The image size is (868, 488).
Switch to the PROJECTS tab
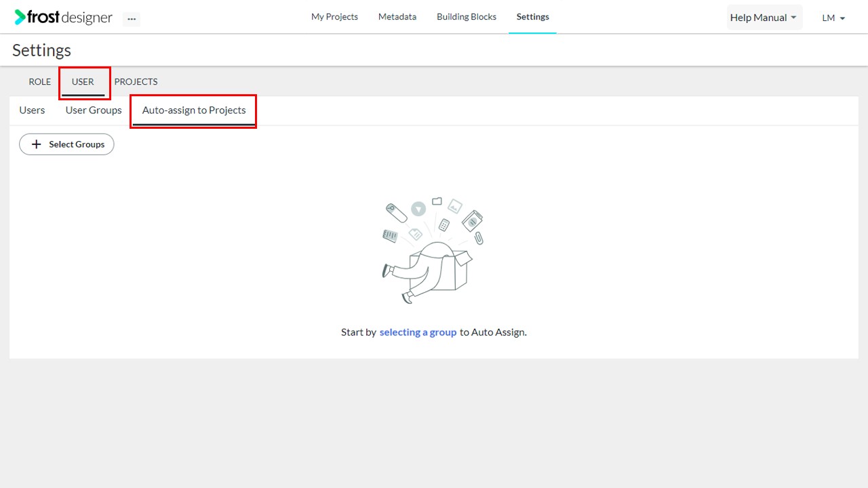click(x=136, y=81)
